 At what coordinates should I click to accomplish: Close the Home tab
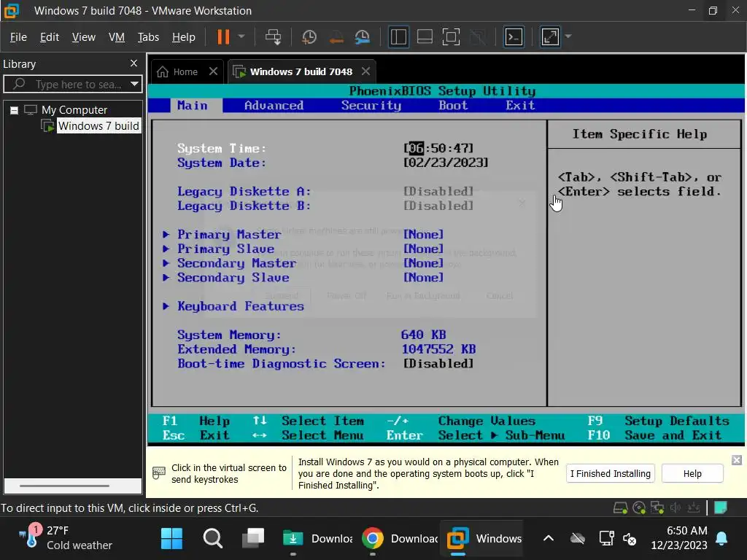coord(214,71)
